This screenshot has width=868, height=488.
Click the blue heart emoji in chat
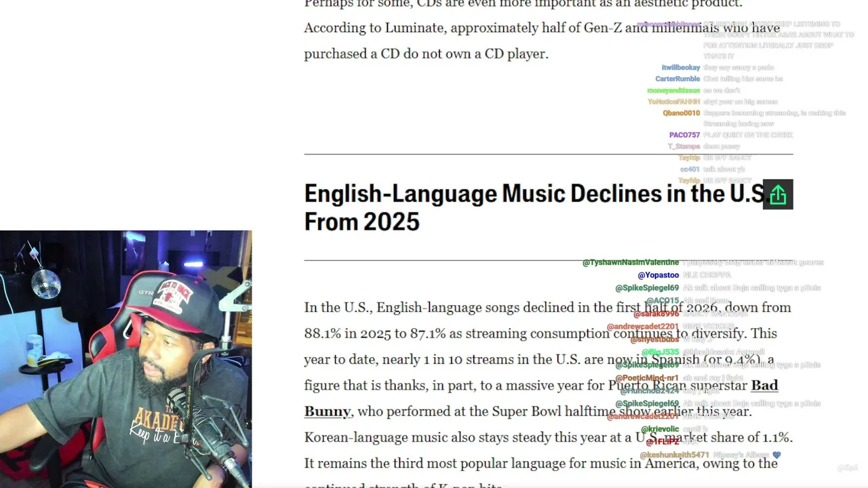click(x=776, y=455)
